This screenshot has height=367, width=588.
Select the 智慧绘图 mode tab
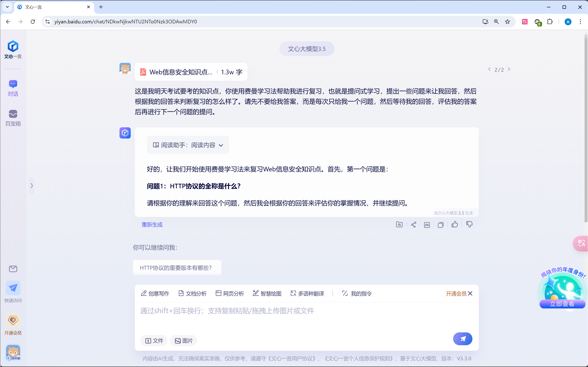[267, 293]
